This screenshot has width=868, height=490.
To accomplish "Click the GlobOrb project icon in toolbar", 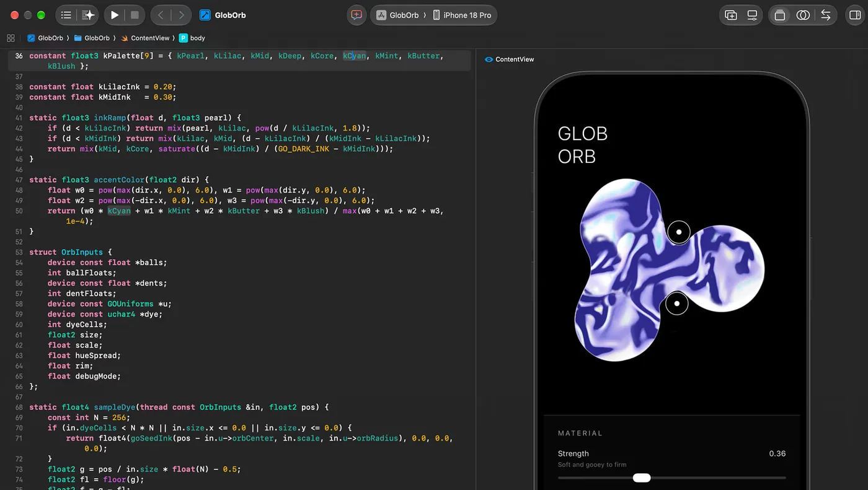I will coord(205,15).
